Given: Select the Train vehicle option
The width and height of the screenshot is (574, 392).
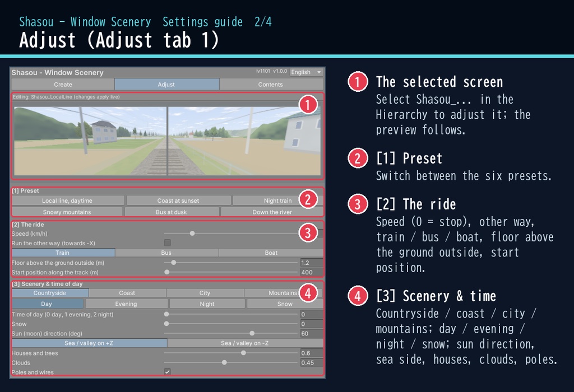Looking at the screenshot, I should point(63,253).
